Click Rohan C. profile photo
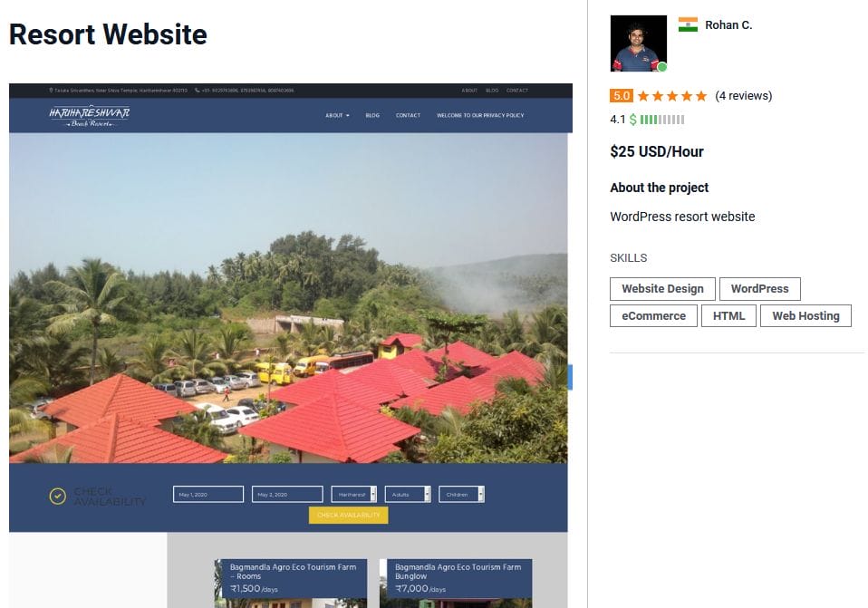Screen dimensions: 868x608 click(638, 43)
